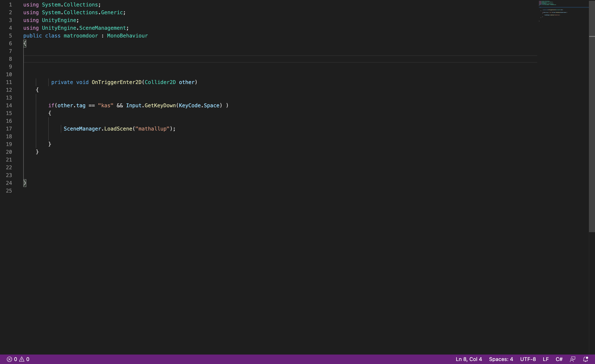Click SceneManager on line 17

pos(82,129)
